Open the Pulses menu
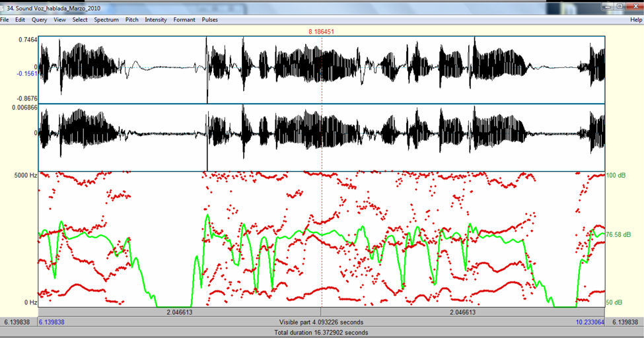 [210, 20]
